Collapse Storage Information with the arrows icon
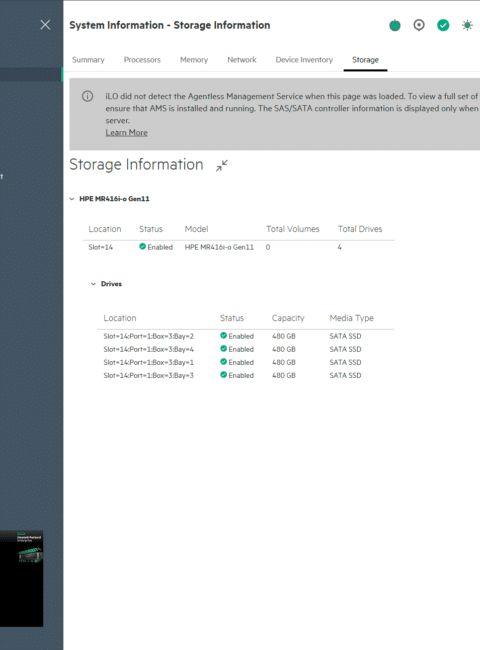Viewport: 480px width, 650px height. (222, 165)
